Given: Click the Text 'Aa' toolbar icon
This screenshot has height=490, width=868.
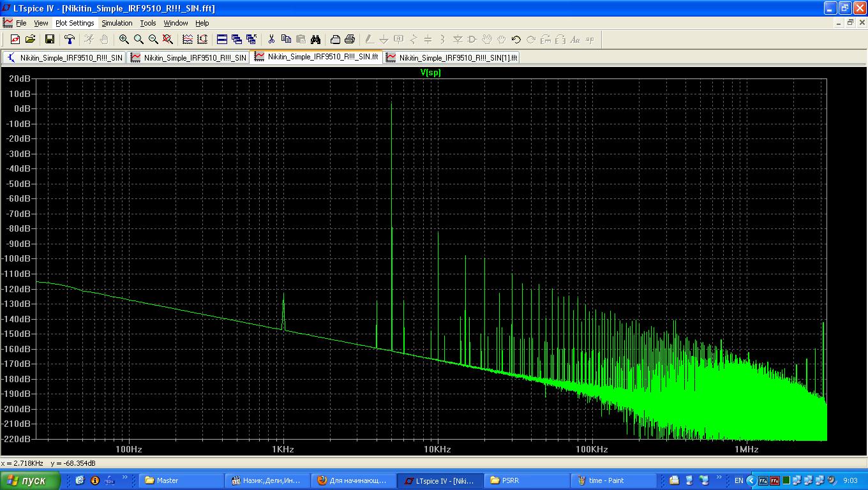Looking at the screenshot, I should (575, 40).
